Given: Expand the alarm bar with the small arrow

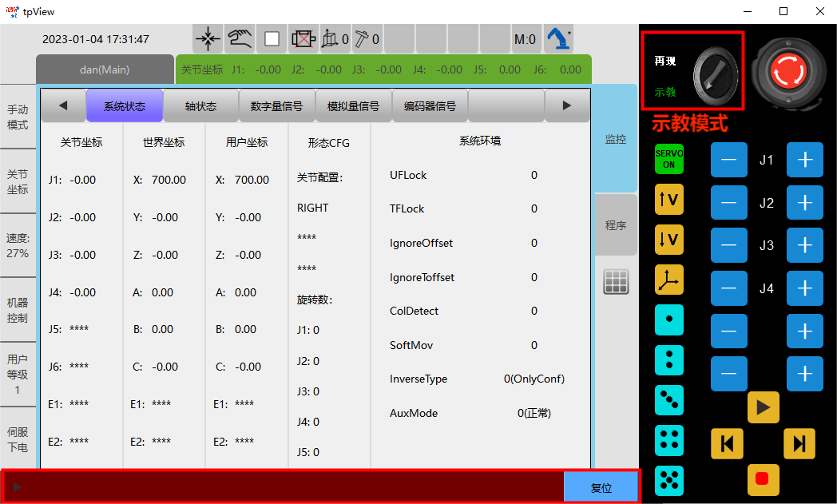Looking at the screenshot, I should click(x=16, y=486).
